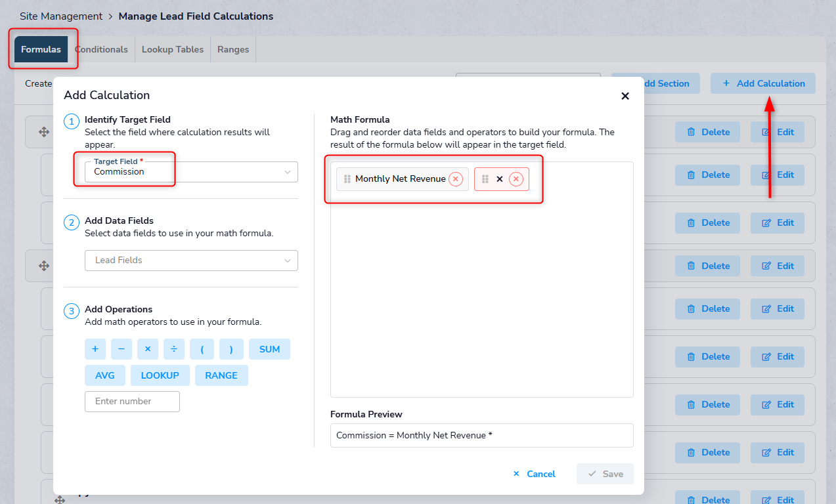Add the LOOKUP function
This screenshot has height=504, width=836.
click(x=160, y=375)
